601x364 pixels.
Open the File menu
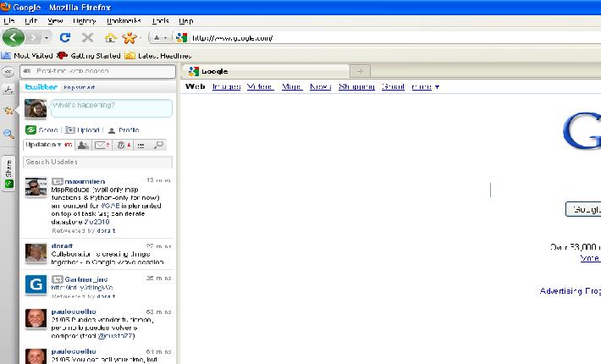pos(8,20)
